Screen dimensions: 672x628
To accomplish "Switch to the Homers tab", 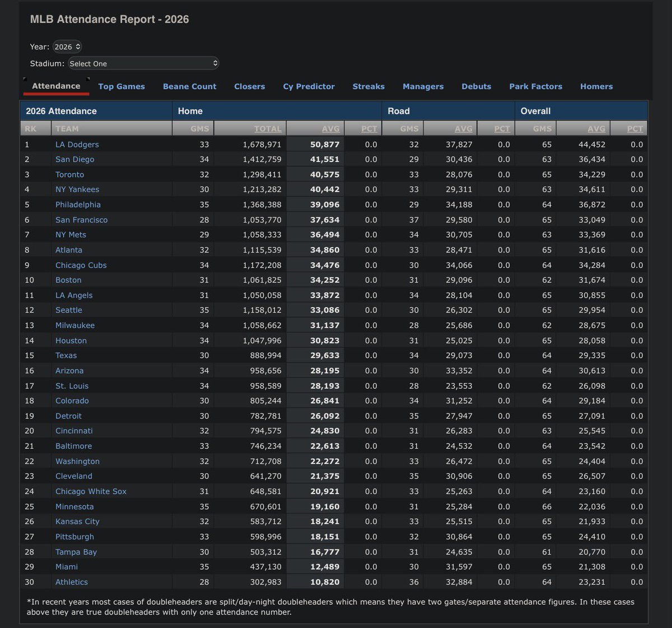I will click(596, 86).
